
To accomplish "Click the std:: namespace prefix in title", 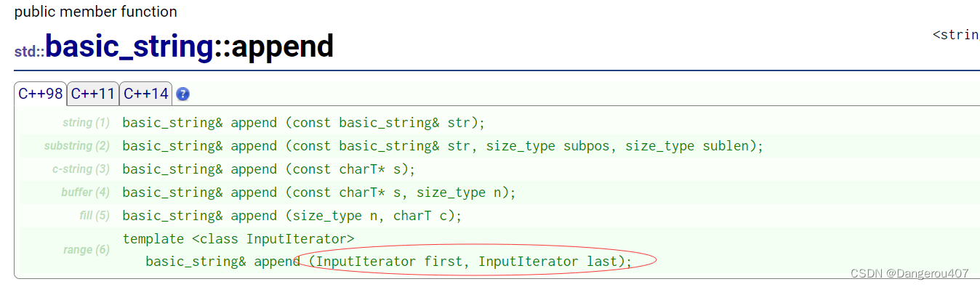I will 30,52.
